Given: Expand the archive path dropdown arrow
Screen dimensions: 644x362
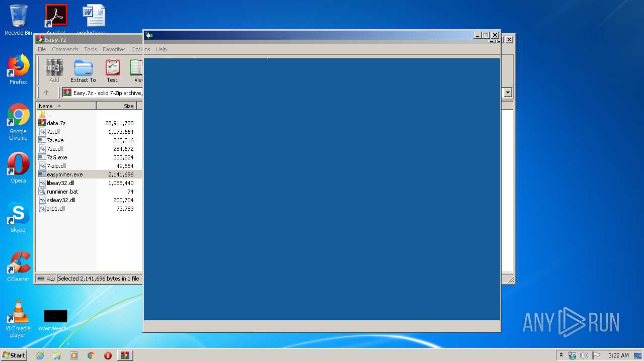Looking at the screenshot, I should coord(508,93).
